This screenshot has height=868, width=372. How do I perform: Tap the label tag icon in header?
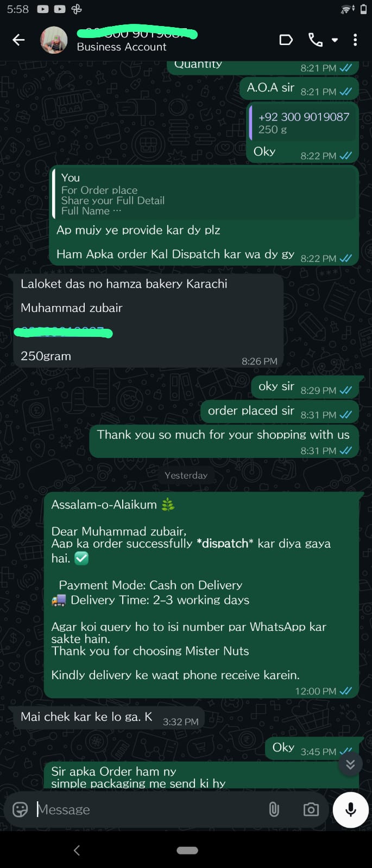[286, 40]
